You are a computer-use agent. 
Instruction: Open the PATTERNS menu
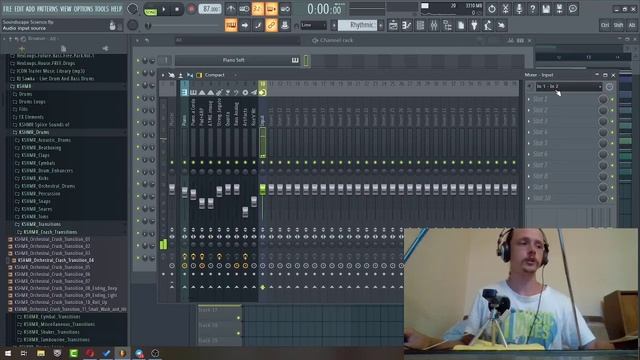[47, 9]
